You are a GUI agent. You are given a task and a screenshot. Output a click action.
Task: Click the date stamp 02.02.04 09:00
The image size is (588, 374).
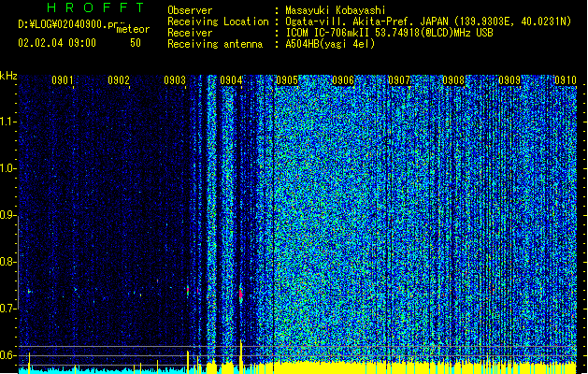57,43
